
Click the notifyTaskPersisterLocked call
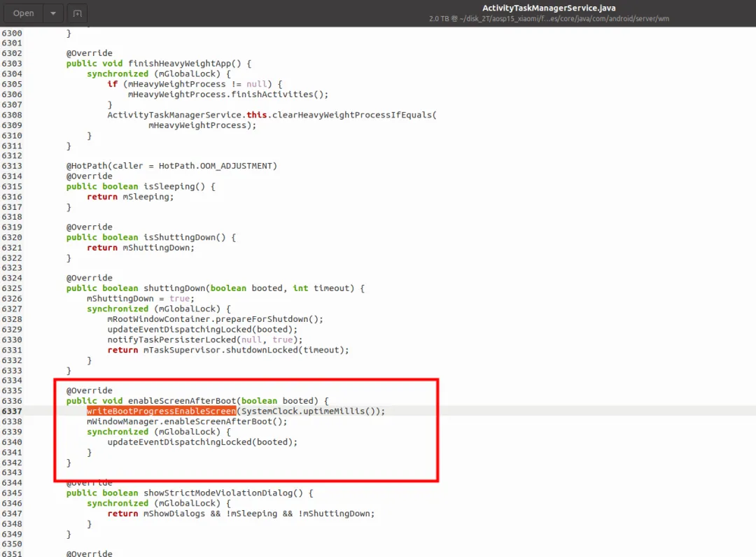205,339
